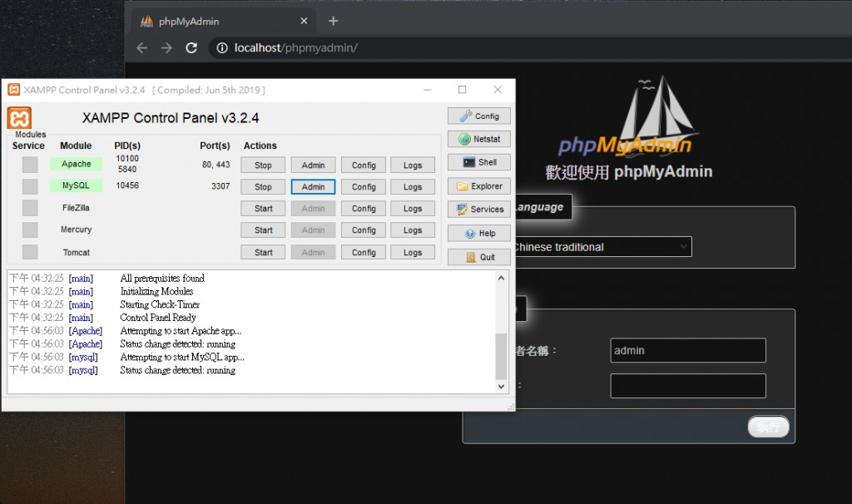852x504 pixels.
Task: View site information icon in address bar
Action: pos(222,47)
